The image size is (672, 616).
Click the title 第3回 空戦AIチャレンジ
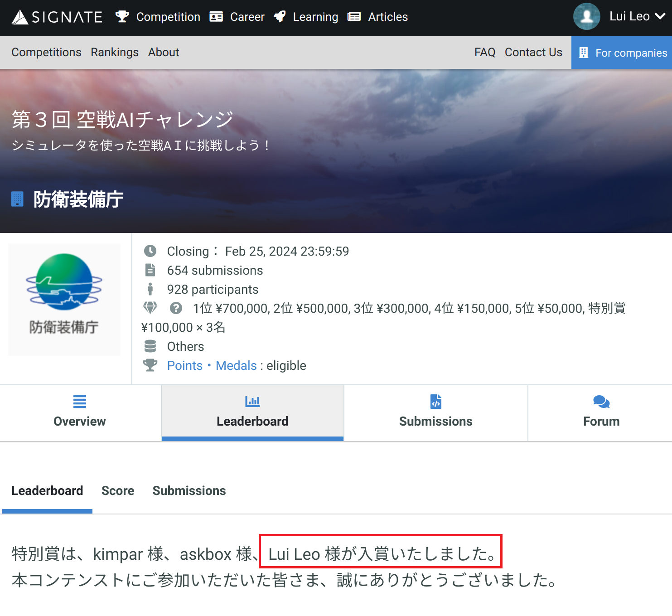[122, 120]
